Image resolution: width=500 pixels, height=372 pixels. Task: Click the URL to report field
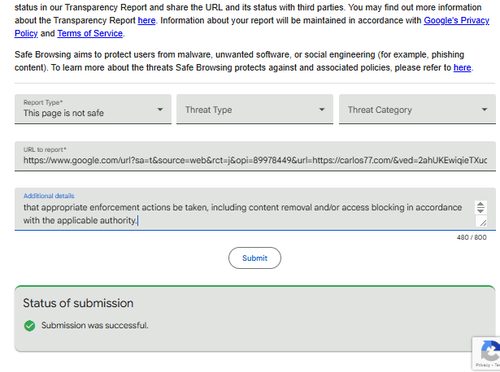(x=255, y=156)
